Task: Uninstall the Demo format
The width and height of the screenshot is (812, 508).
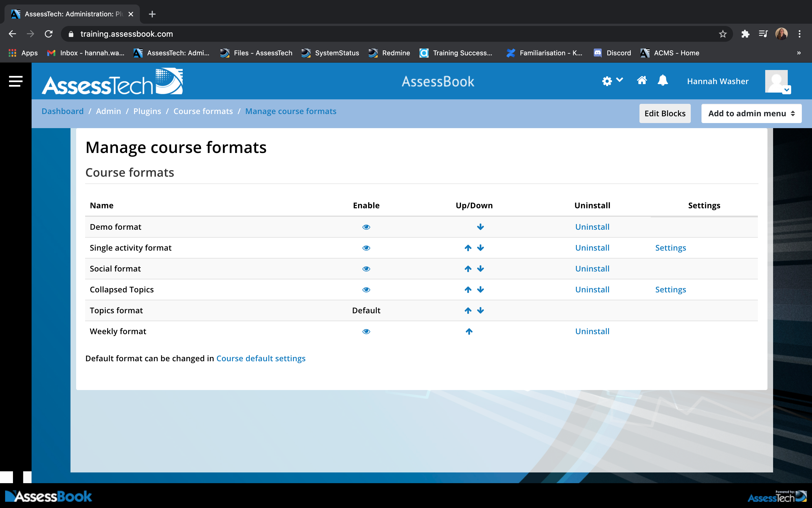Action: pyautogui.click(x=592, y=227)
